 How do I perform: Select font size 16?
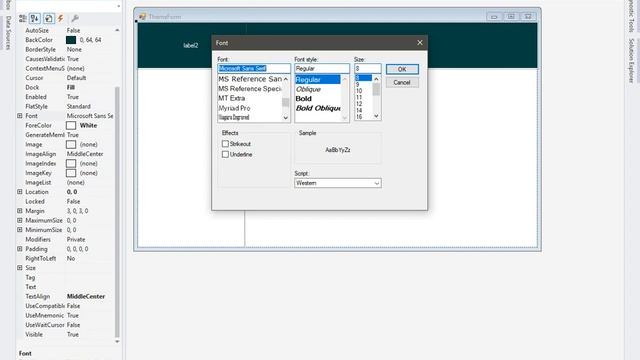pos(359,117)
